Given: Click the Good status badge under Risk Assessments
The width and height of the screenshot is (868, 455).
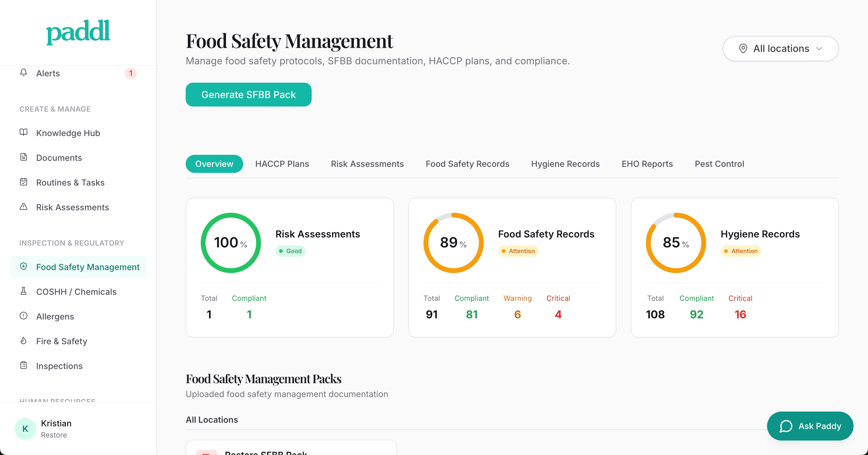Looking at the screenshot, I should tap(290, 251).
